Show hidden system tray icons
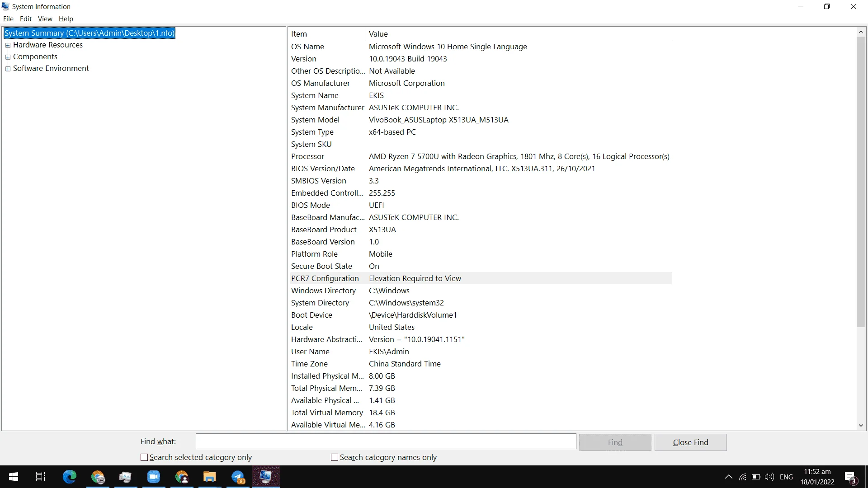Viewport: 868px width, 488px height. [x=729, y=477]
